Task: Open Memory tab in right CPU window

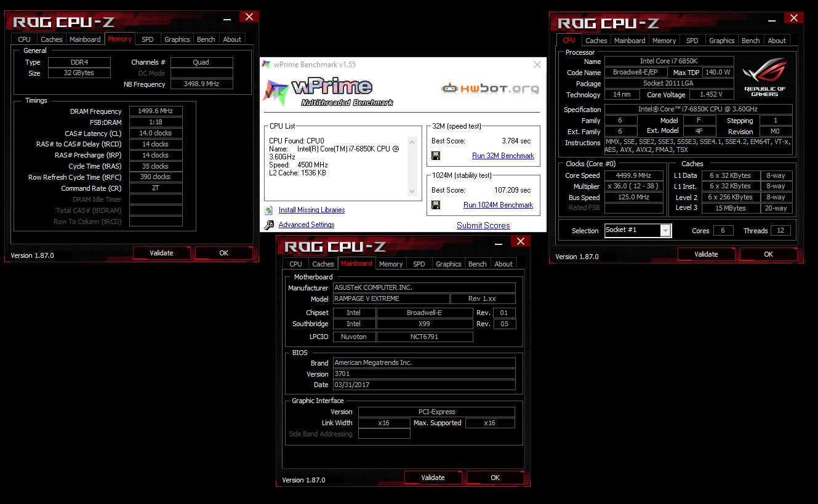Action: pyautogui.click(x=664, y=41)
